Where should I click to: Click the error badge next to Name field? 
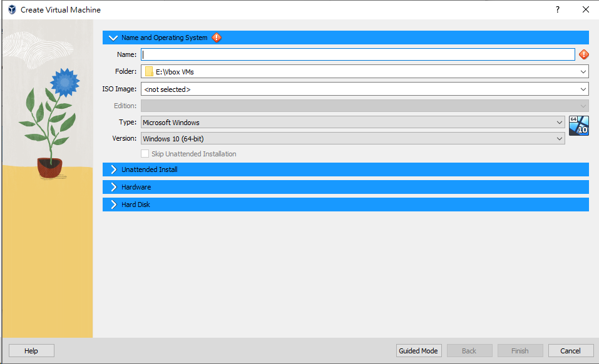[x=583, y=54]
